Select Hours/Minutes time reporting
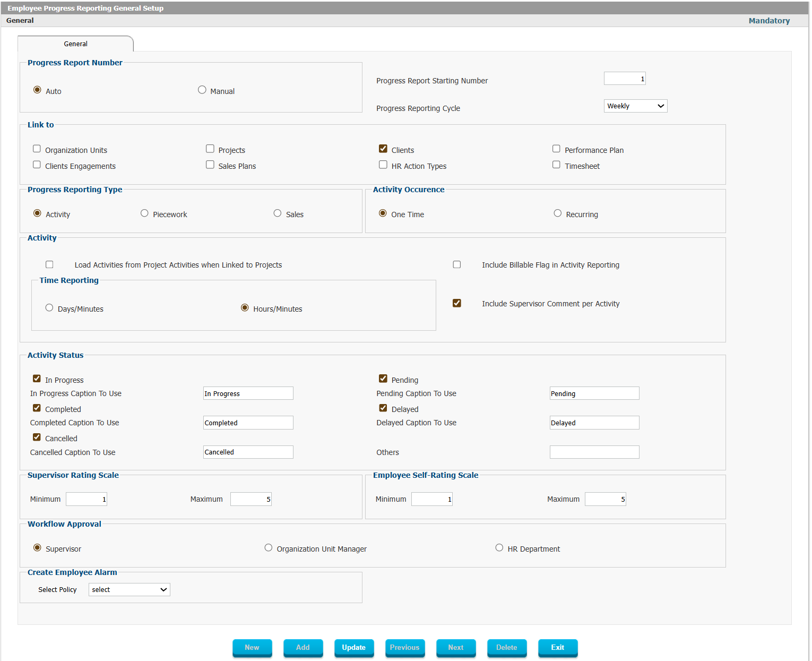Viewport: 812px width, 661px height. [245, 307]
